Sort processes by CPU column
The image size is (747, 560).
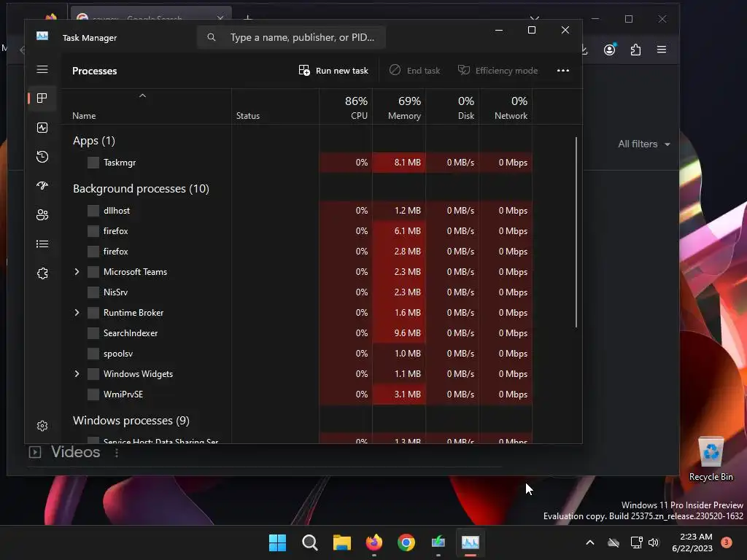click(x=346, y=107)
